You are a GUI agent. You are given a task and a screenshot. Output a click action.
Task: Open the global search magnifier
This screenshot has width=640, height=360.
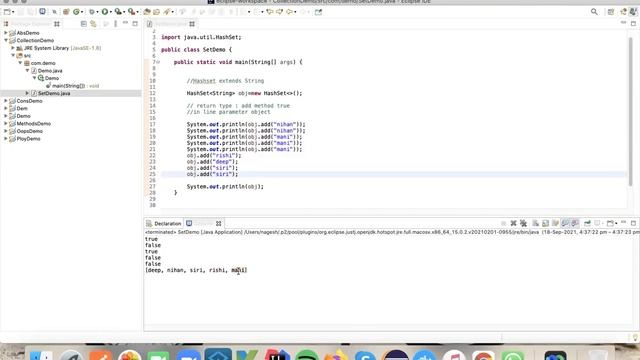[594, 12]
